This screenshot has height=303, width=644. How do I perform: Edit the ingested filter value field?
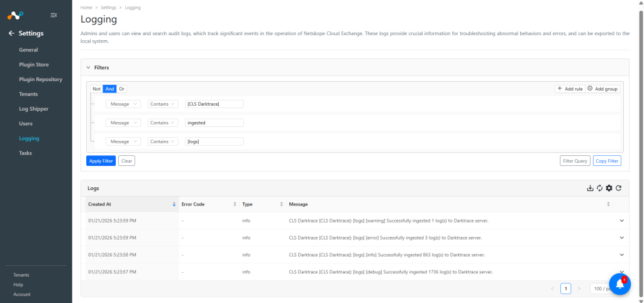point(214,123)
